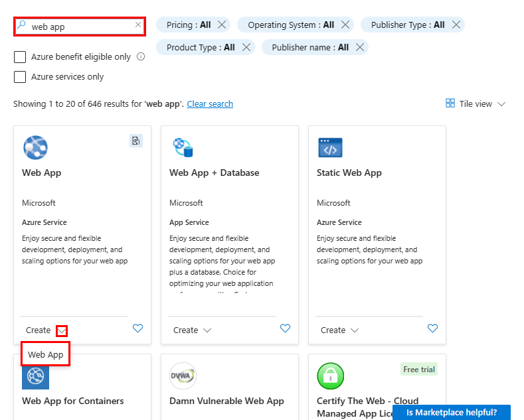Open the info icon beside Azure benefit eligible
This screenshot has width=524, height=420.
pos(141,57)
